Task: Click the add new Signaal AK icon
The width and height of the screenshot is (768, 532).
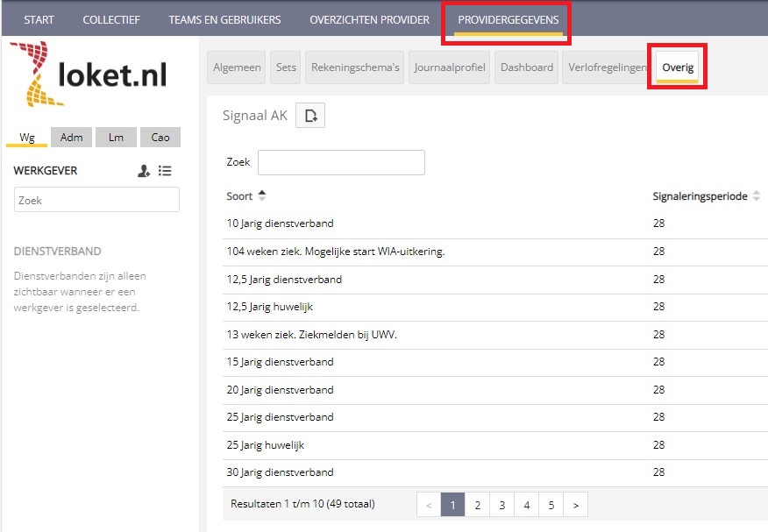Action: coord(310,116)
